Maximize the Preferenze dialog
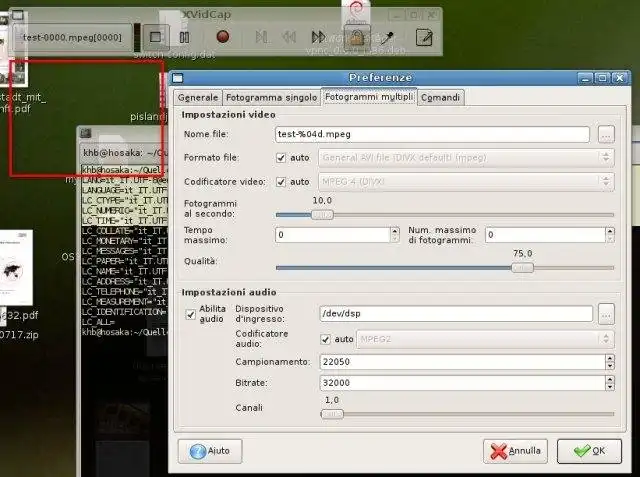The height and width of the screenshot is (477, 640). pos(602,78)
